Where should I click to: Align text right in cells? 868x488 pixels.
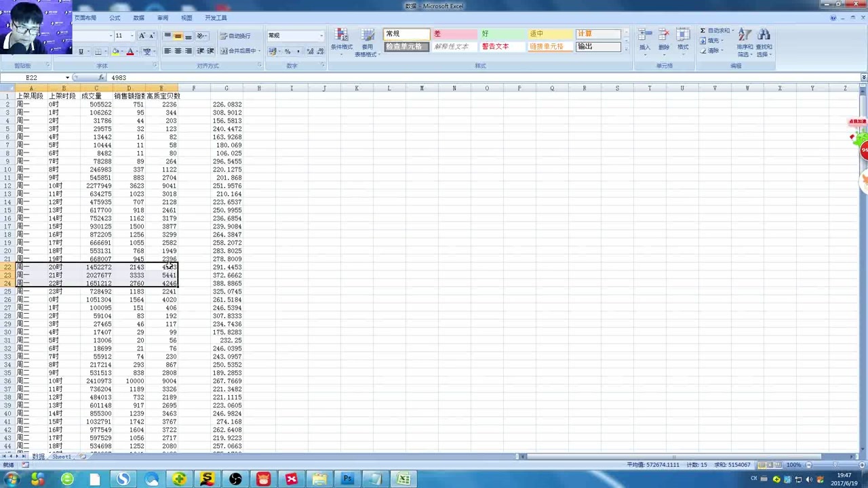point(188,52)
